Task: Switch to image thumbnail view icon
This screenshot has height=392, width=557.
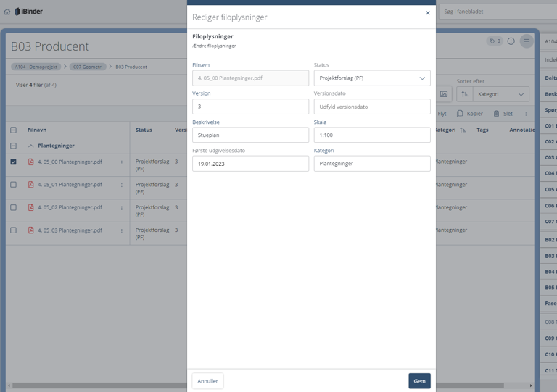Action: tap(444, 94)
